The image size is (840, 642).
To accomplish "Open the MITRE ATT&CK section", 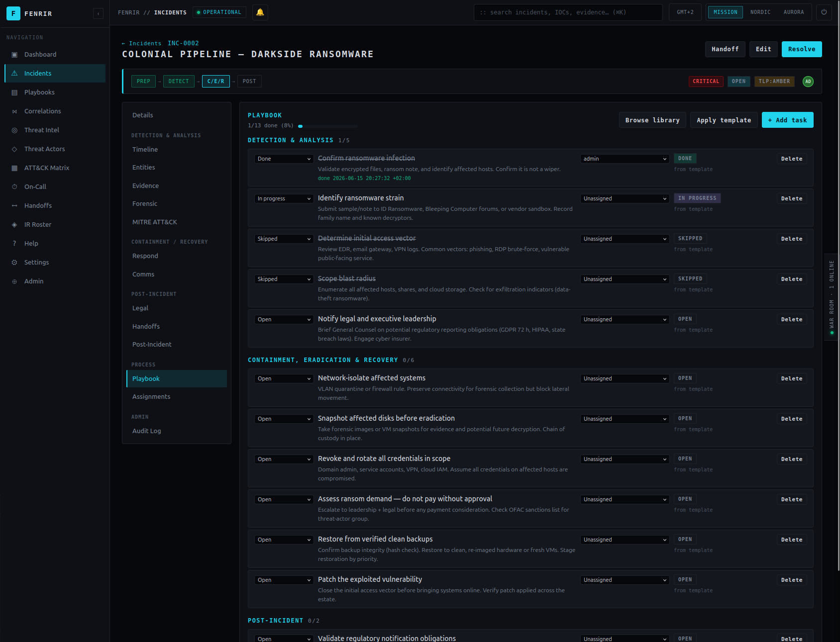I will tap(177, 222).
